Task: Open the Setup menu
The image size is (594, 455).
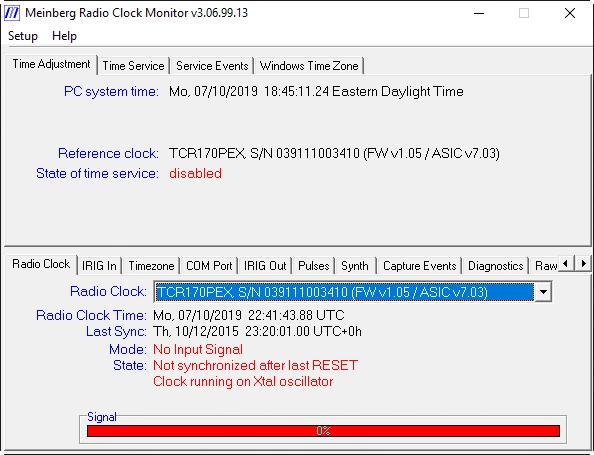Action: point(23,36)
